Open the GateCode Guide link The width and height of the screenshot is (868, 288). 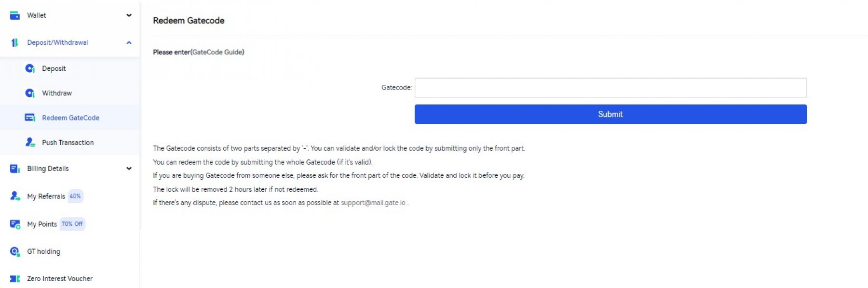[217, 52]
